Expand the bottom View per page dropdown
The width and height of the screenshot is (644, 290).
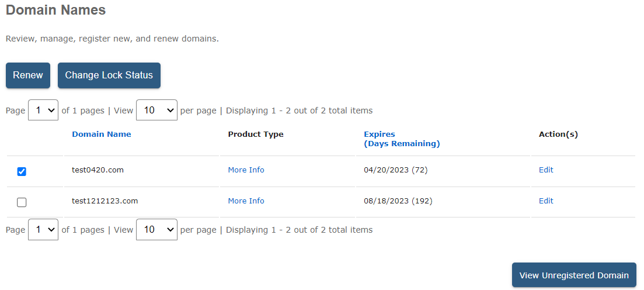click(x=156, y=230)
